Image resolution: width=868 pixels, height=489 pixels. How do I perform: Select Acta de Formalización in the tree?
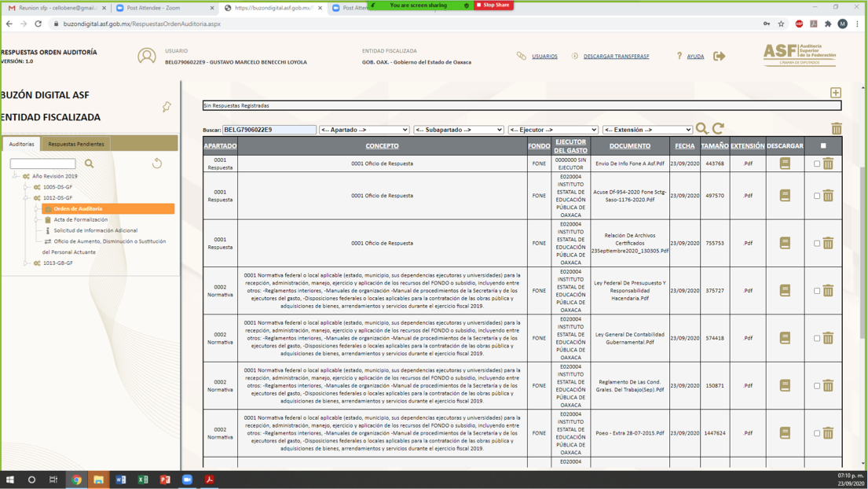point(80,220)
